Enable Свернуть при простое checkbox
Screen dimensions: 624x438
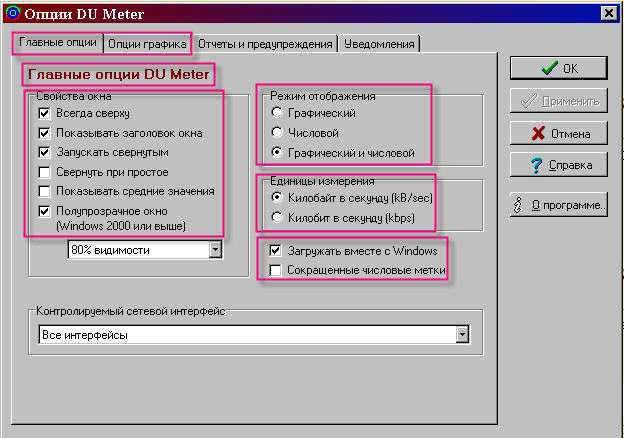point(44,172)
